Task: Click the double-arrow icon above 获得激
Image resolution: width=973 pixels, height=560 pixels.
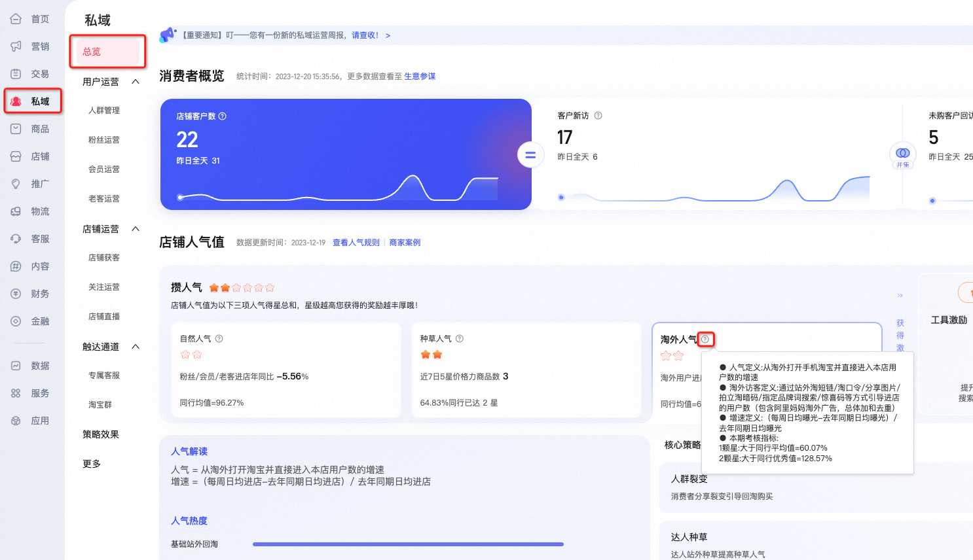Action: pos(900,296)
